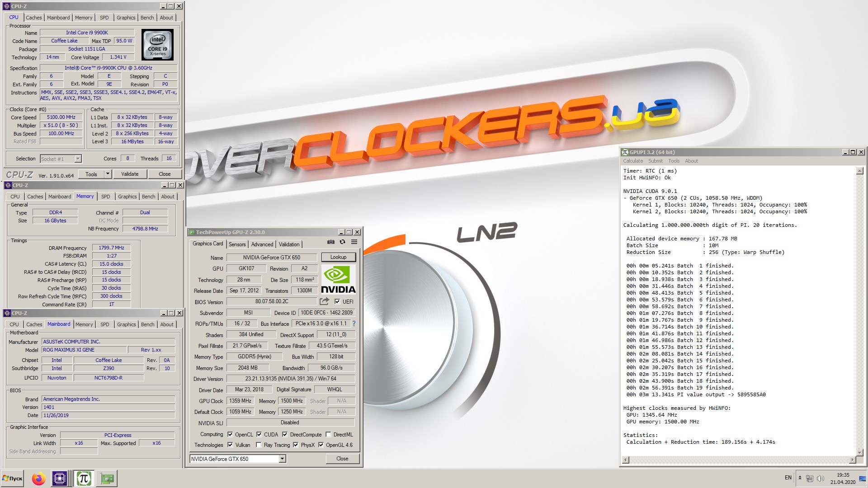The width and height of the screenshot is (868, 488).
Task: Click the Validate button in CPU-Z
Action: point(130,174)
